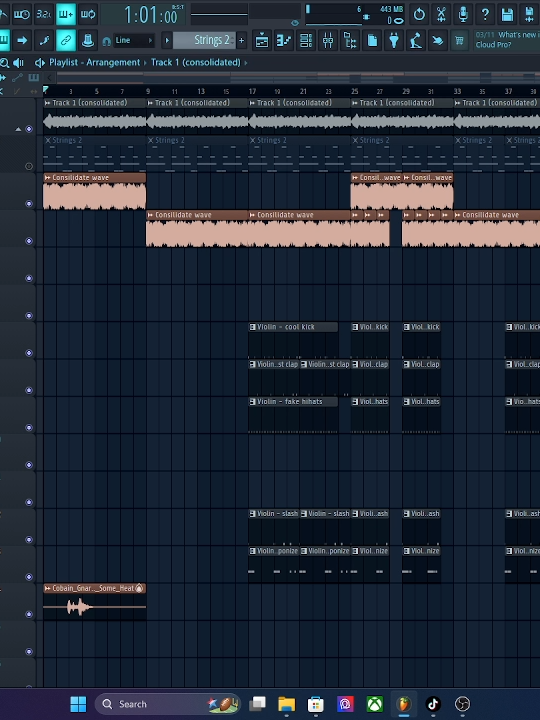
Task: Open the Mixer window icon
Action: point(328,41)
